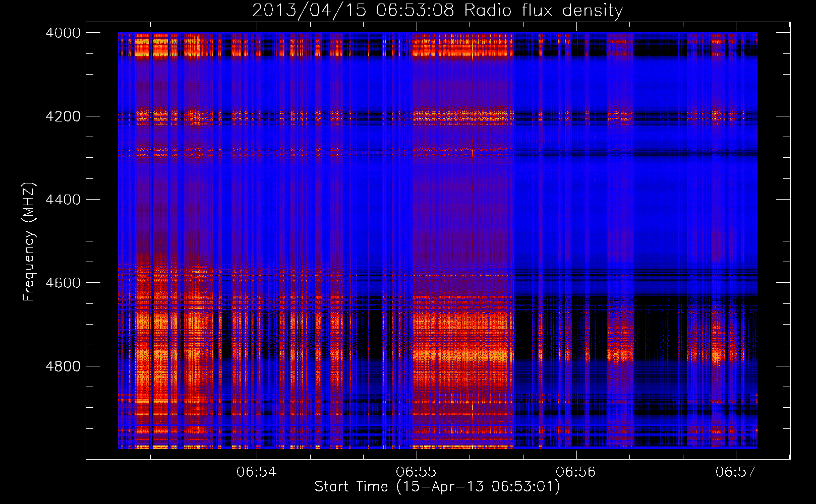Click the 06:57 time tick label
The width and height of the screenshot is (816, 504).
click(x=736, y=472)
